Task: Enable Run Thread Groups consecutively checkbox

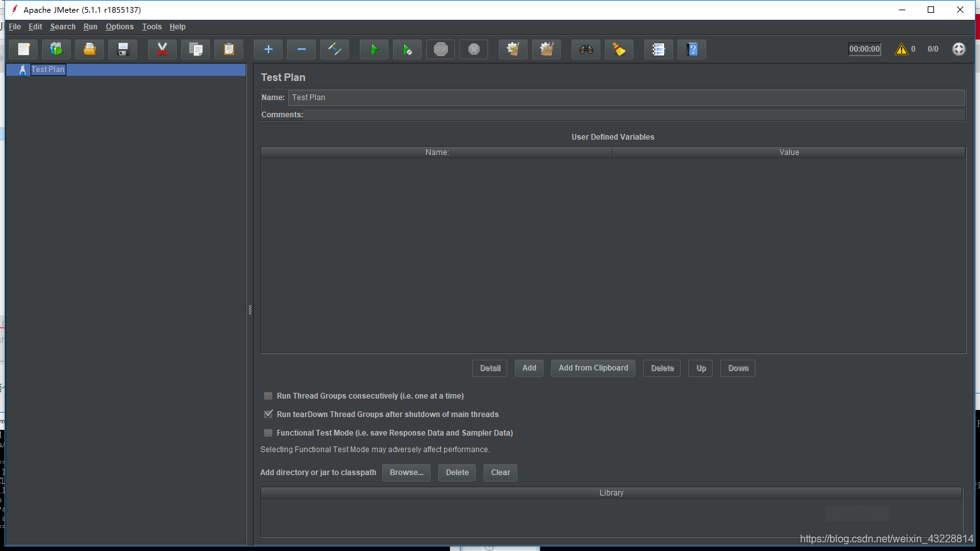Action: 269,396
